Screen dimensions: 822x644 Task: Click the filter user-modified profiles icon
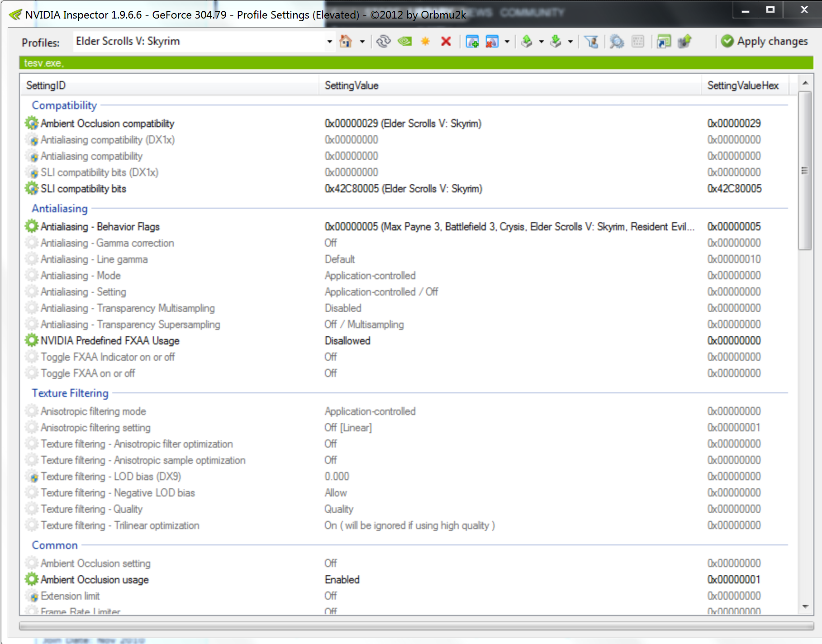[x=591, y=42]
